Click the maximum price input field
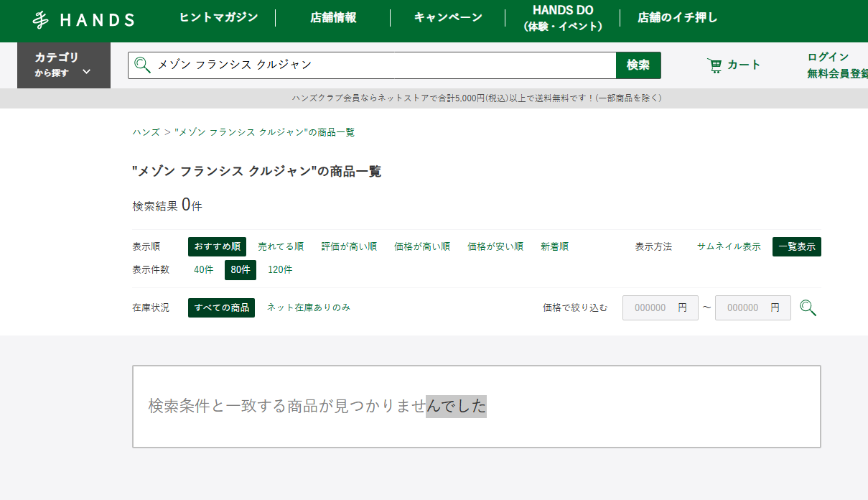 coord(753,307)
